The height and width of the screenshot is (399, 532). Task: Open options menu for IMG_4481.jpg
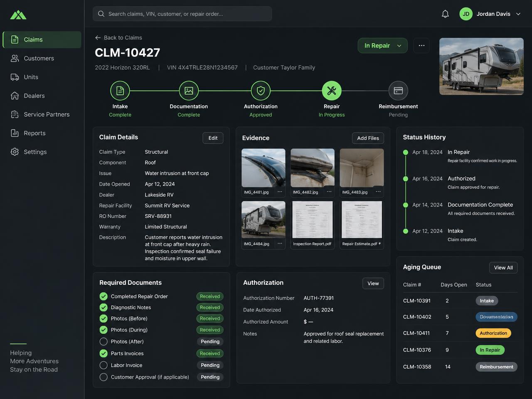click(x=280, y=192)
